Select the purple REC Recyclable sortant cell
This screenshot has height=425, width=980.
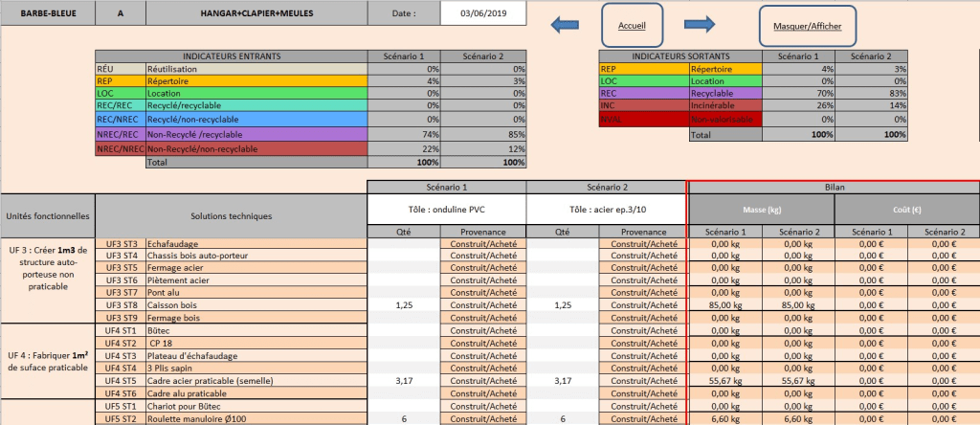coord(642,95)
